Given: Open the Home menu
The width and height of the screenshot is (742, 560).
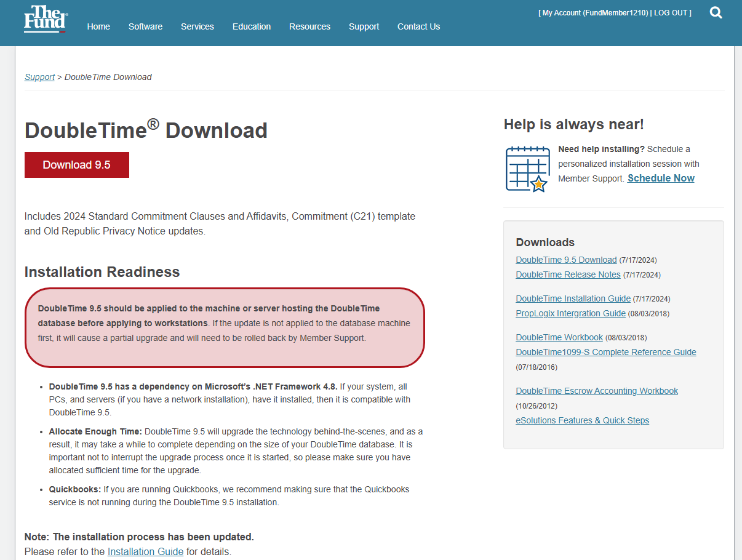Looking at the screenshot, I should tap(98, 26).
